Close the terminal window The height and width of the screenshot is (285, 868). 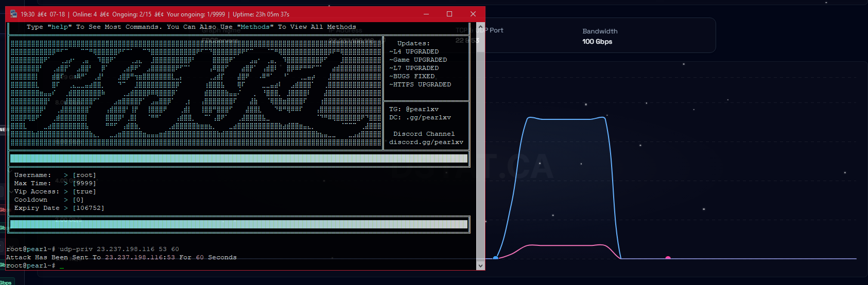pos(473,14)
